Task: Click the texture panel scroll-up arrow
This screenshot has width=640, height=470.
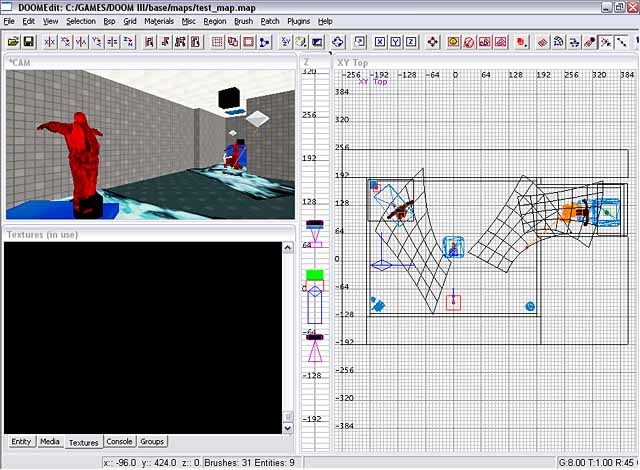Action: 288,248
